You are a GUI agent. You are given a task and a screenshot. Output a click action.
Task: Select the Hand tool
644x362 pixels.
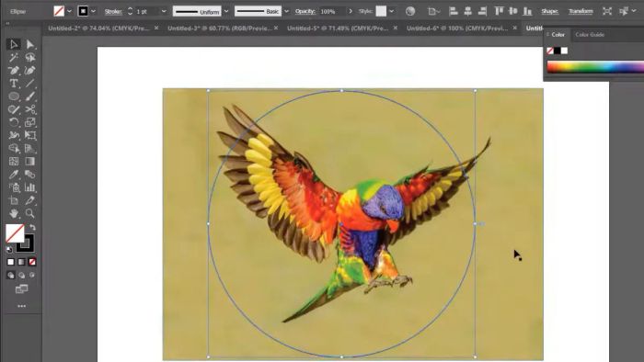(x=14, y=213)
